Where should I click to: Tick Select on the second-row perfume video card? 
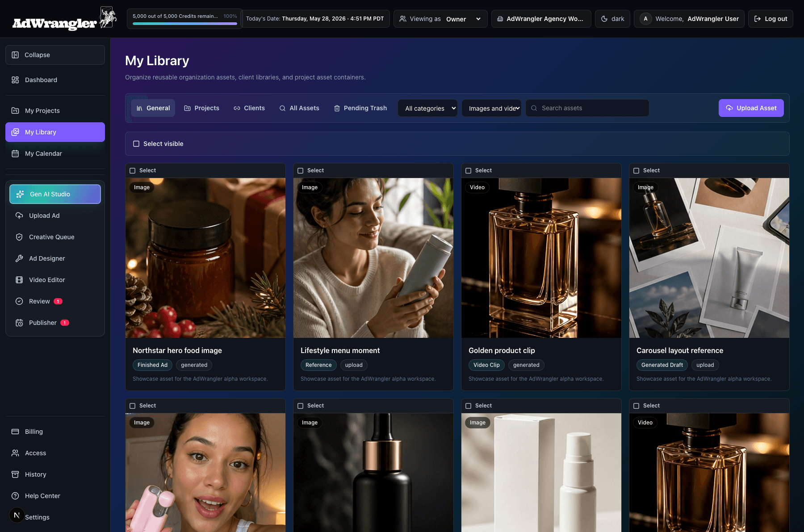point(636,406)
